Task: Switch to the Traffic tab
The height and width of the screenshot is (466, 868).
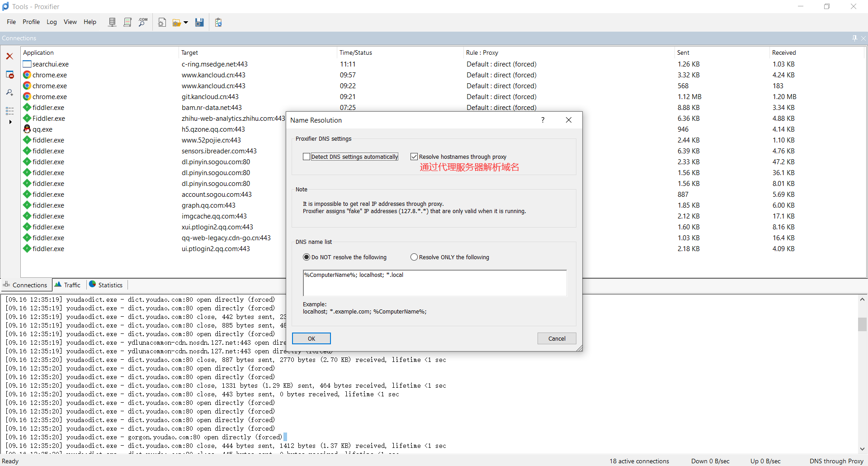Action: 67,285
